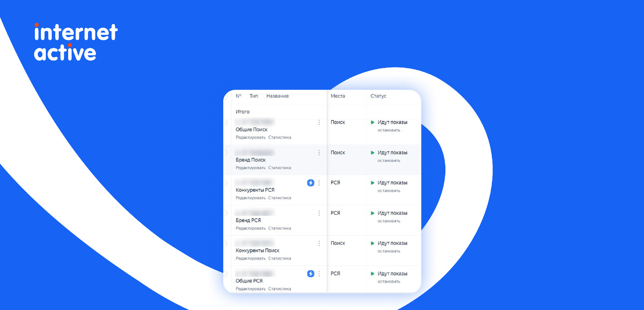Open three-dot menu for Бренд Поиск campaign
This screenshot has width=644, height=310.
point(319,153)
